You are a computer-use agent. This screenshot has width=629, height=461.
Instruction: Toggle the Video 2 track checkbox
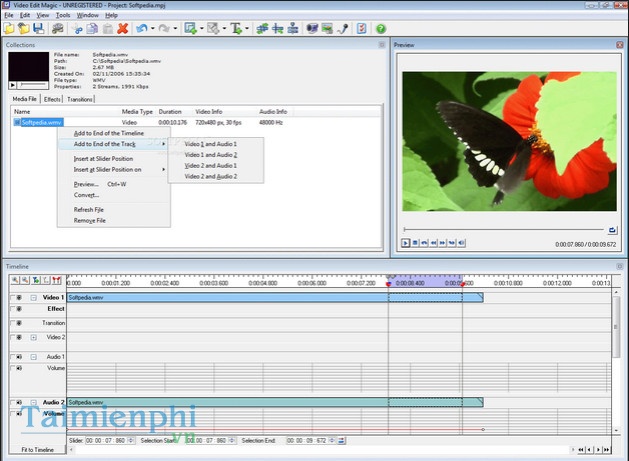click(12, 337)
